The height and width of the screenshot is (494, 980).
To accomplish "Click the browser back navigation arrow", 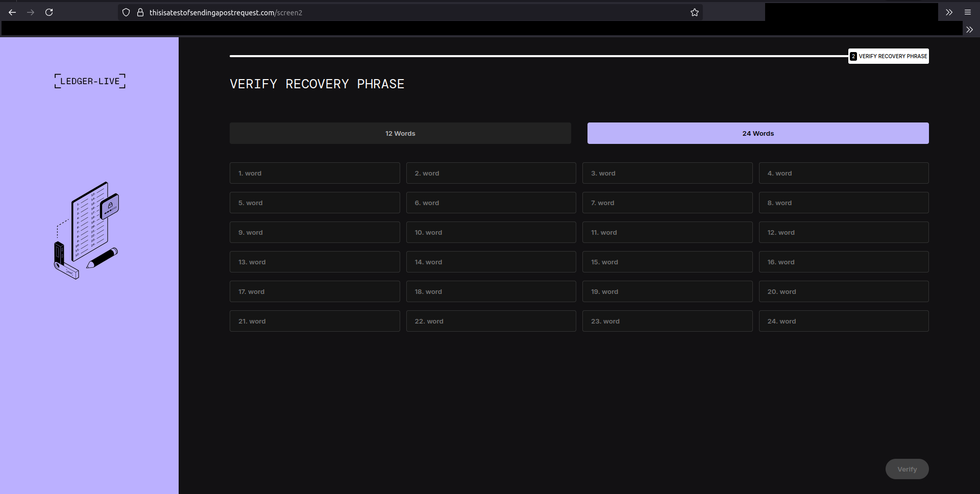I will [12, 12].
